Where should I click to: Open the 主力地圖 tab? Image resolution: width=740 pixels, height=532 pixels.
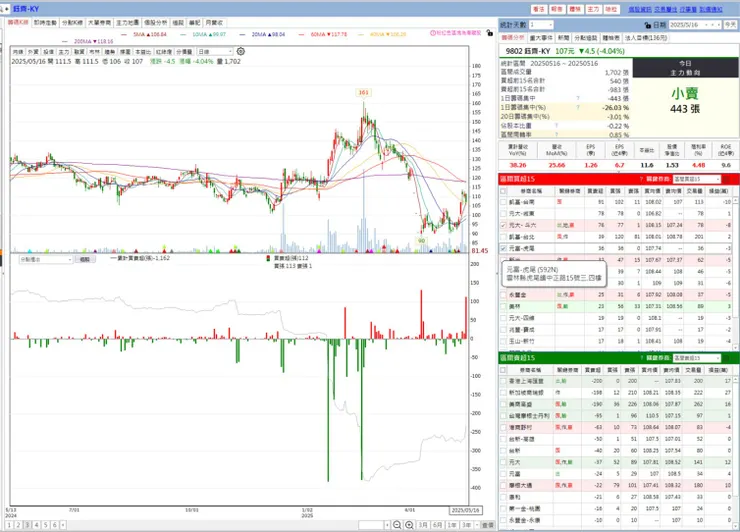pyautogui.click(x=127, y=23)
